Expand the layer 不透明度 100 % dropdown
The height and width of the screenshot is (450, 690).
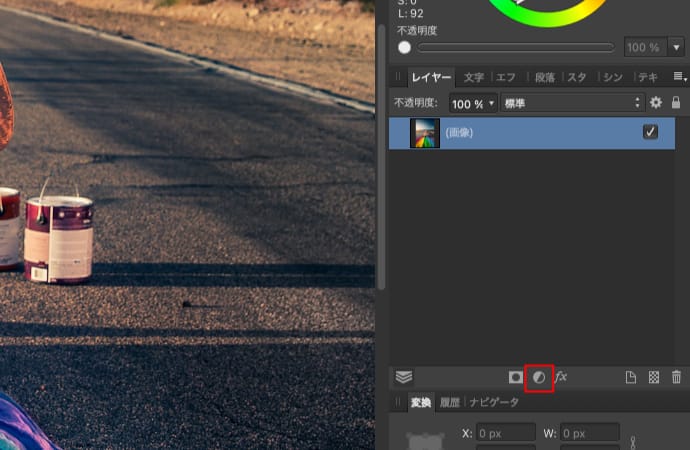pos(491,103)
